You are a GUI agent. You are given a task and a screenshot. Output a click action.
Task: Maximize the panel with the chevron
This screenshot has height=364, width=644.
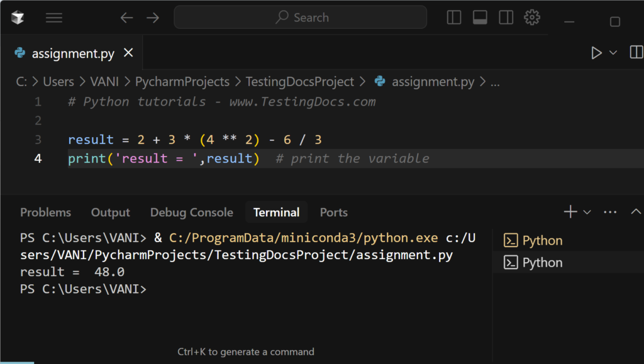pos(635,212)
